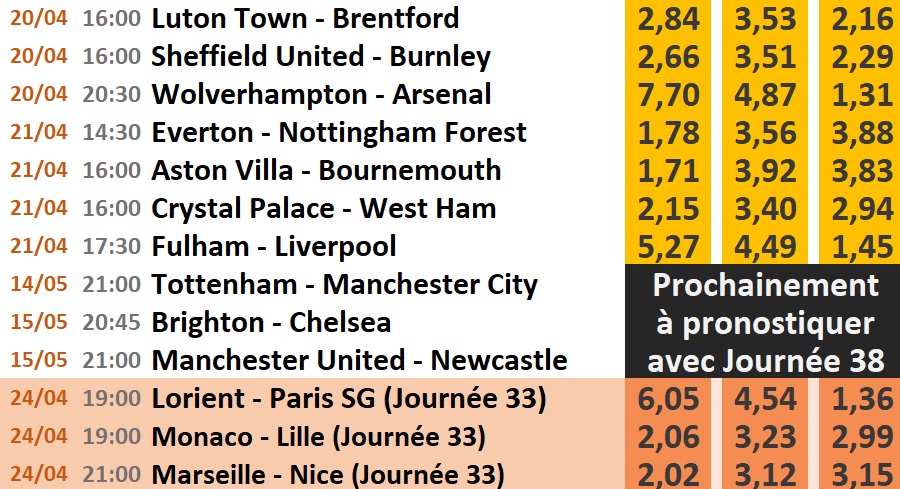The height and width of the screenshot is (489, 900).
Task: Click the Crystal Palace - West Ham match
Action: click(x=323, y=208)
